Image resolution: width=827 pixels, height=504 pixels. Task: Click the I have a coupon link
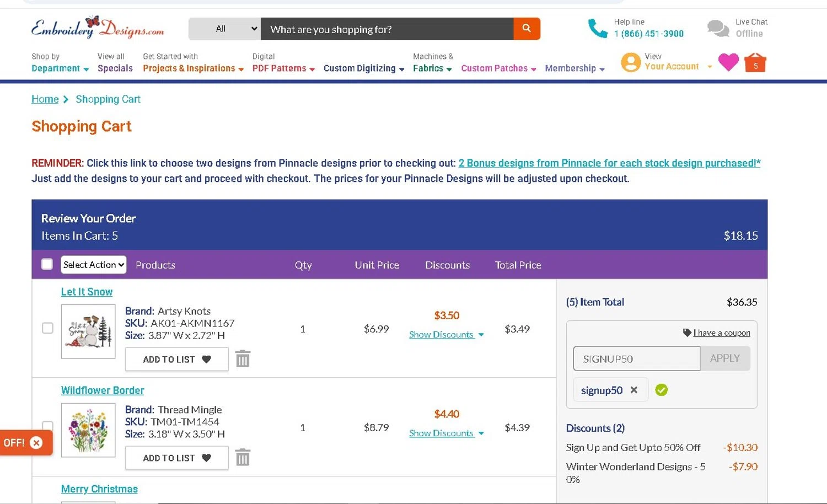point(722,333)
